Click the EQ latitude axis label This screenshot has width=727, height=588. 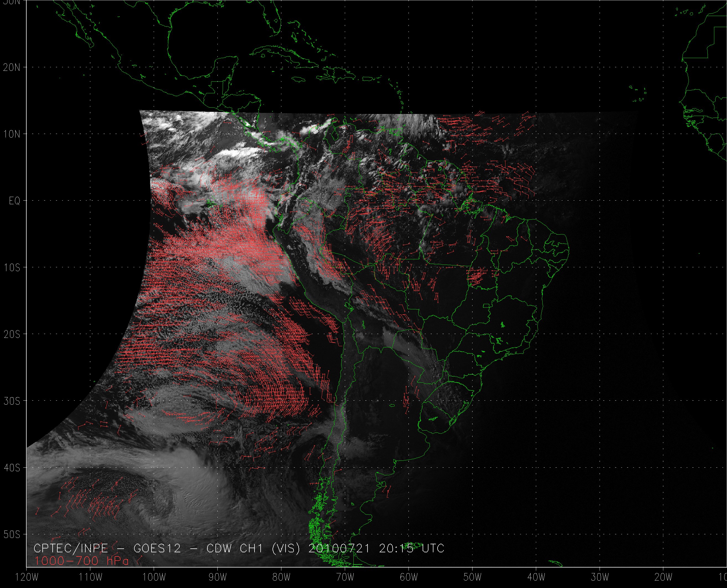pos(14,201)
